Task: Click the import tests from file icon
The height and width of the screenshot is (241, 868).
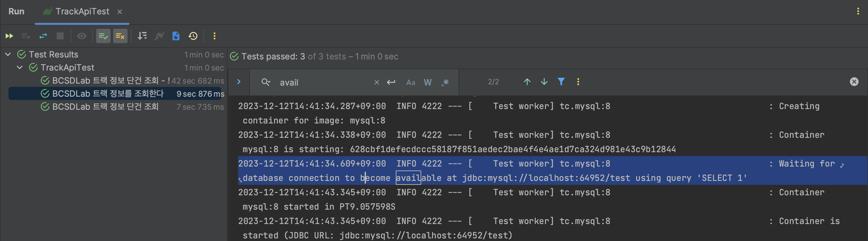Action: pos(176,36)
